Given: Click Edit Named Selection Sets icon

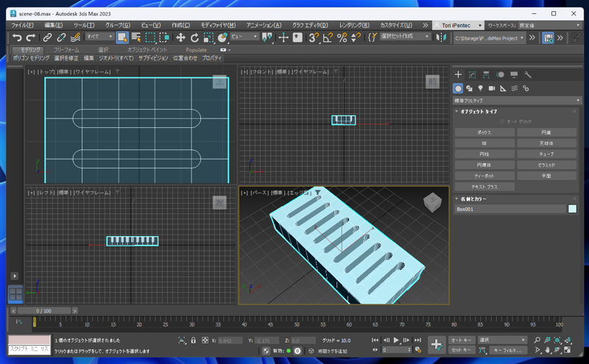Looking at the screenshot, I should pos(373,38).
